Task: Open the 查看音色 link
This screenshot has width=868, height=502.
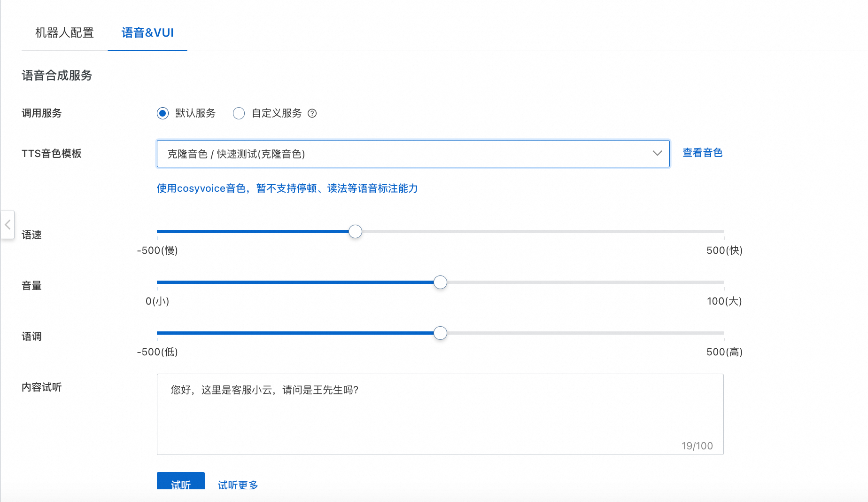Action: (x=702, y=153)
